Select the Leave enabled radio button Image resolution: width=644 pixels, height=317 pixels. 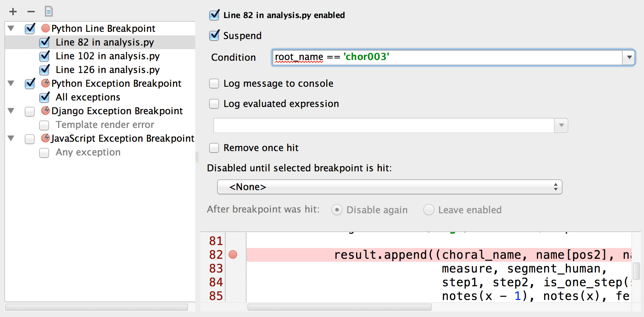[428, 210]
